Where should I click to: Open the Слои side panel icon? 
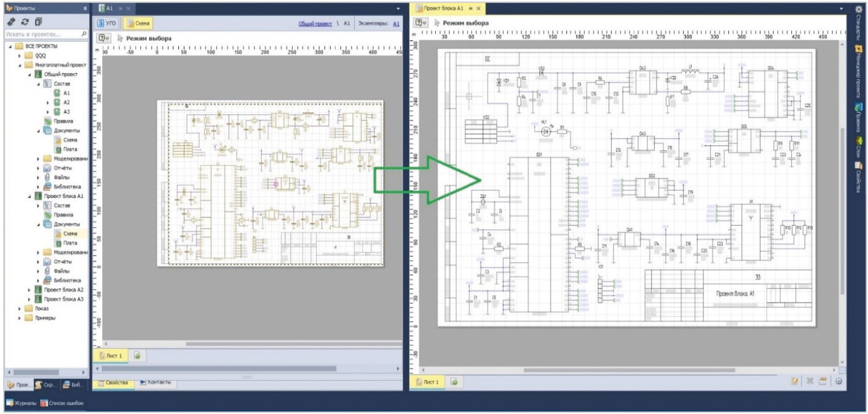[x=859, y=143]
